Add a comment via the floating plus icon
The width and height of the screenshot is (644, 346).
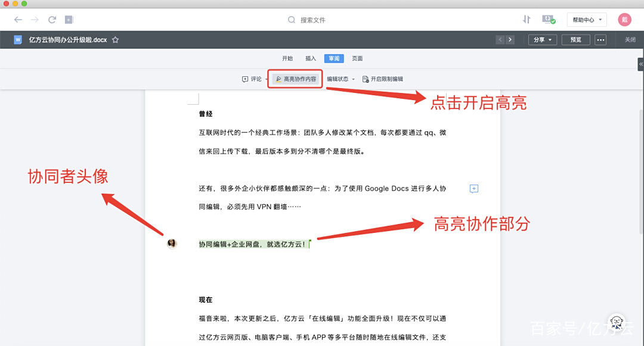(x=473, y=188)
